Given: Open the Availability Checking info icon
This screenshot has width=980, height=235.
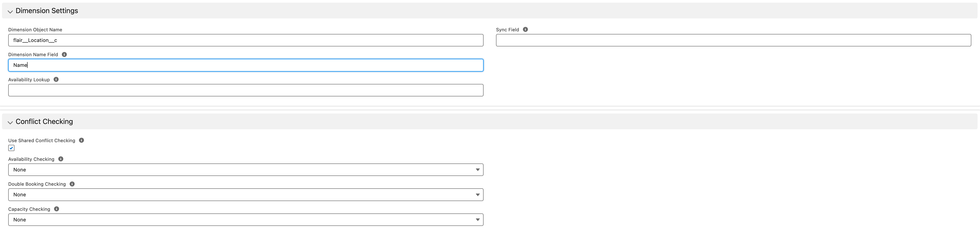Looking at the screenshot, I should tap(60, 159).
